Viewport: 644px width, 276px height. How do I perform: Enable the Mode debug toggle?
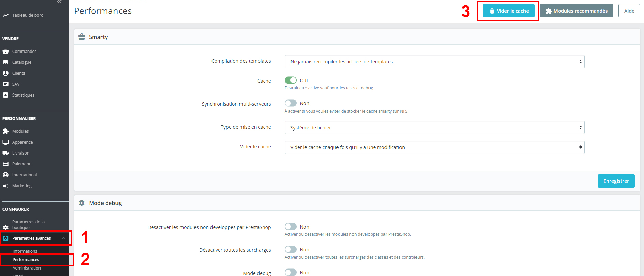point(290,272)
